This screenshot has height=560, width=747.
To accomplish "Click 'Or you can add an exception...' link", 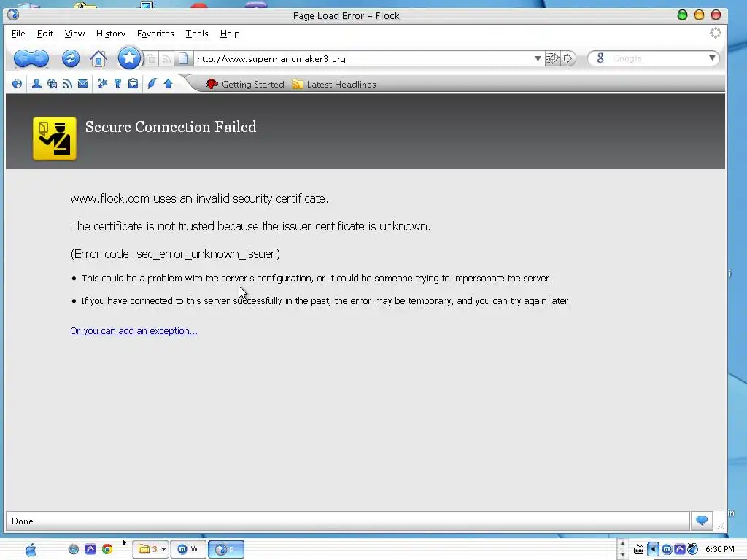I will tap(134, 330).
